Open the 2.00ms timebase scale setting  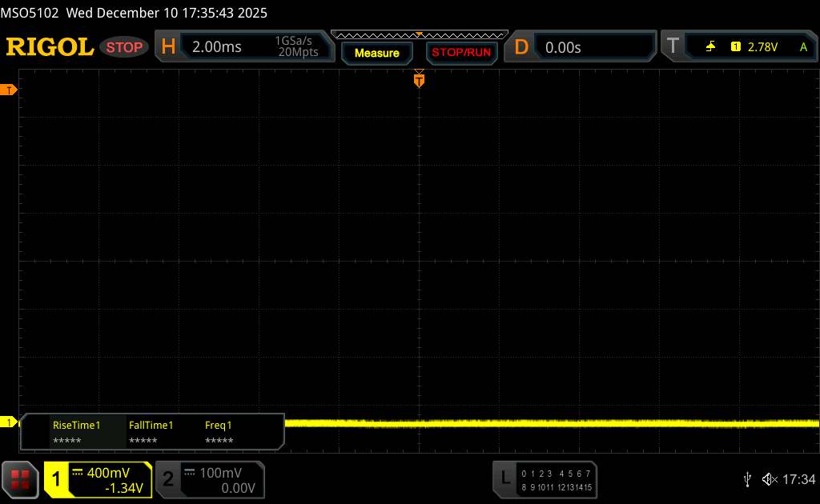pyautogui.click(x=217, y=47)
